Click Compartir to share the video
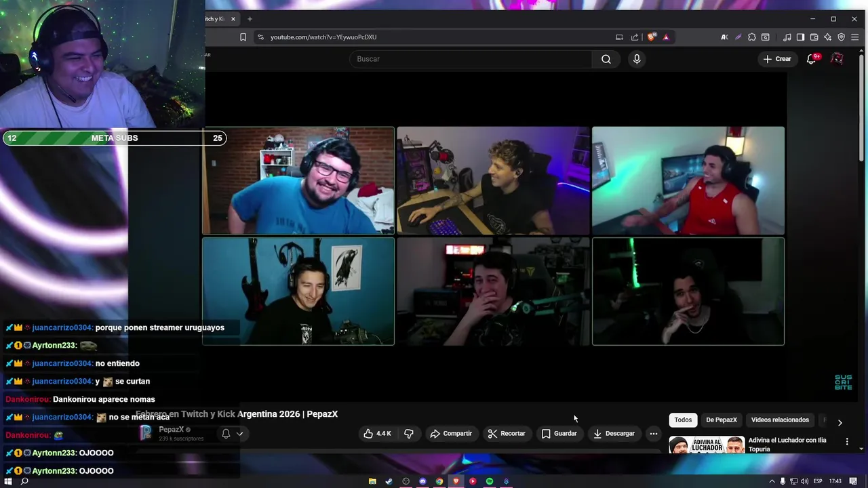 [451, 434]
